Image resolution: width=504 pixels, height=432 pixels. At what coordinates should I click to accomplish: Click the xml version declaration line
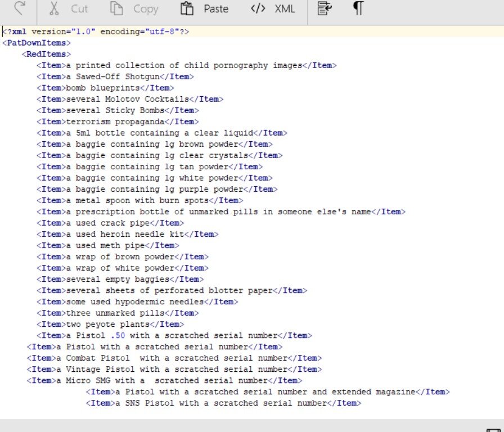coord(96,31)
